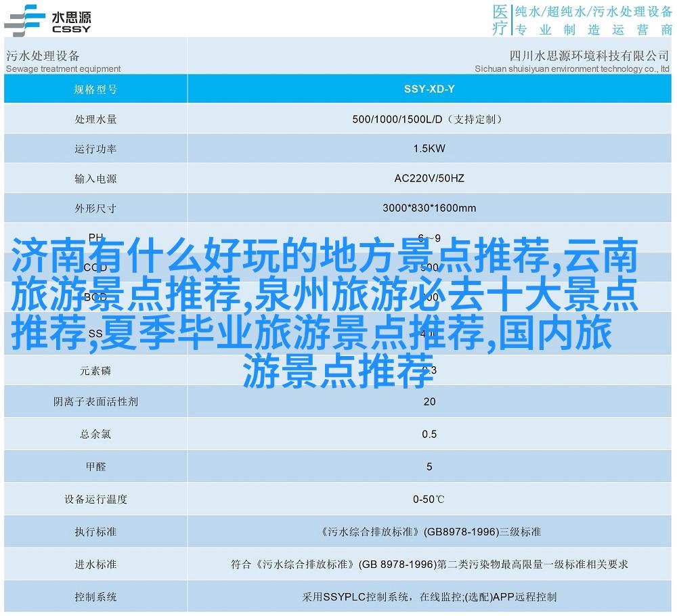Select the 采用SSYPLC控制系统 value text
Viewport: 677px width, 616px height.
(355, 597)
